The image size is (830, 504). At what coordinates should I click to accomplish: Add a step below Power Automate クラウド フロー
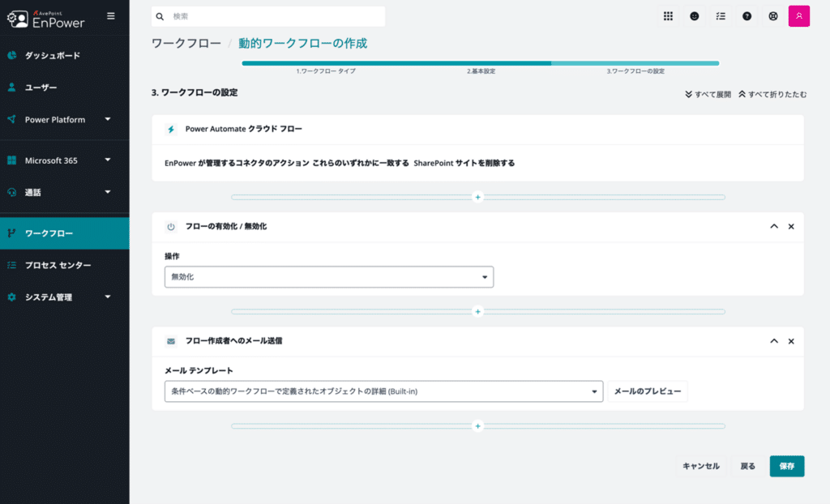pos(478,197)
